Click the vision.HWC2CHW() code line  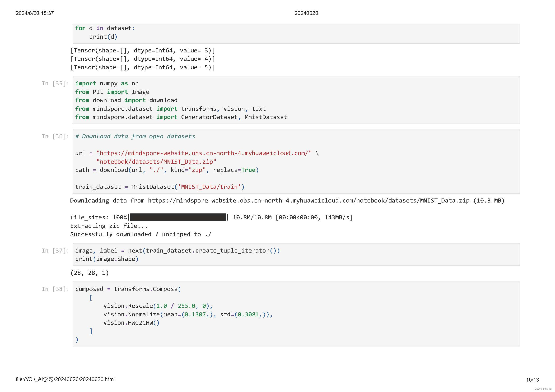pyautogui.click(x=131, y=323)
